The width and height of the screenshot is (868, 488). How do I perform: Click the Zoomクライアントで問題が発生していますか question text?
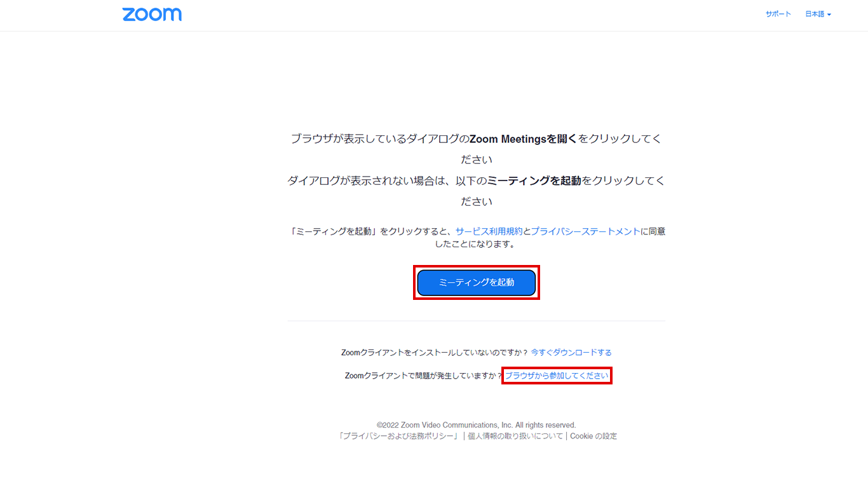click(x=423, y=376)
